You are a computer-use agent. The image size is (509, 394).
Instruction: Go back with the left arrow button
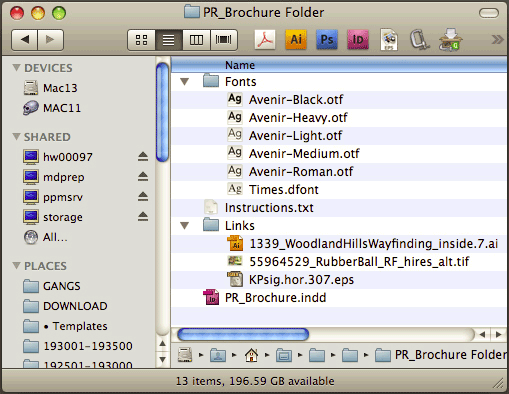coord(24,40)
